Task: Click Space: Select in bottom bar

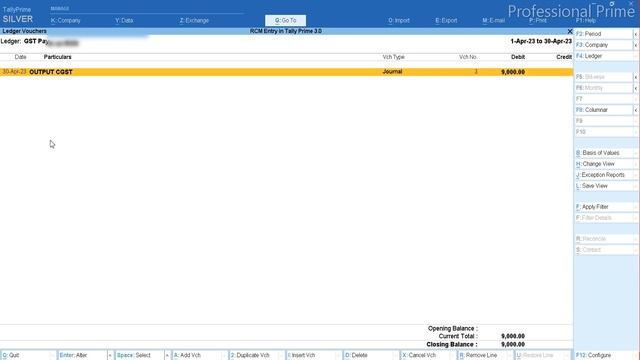Action: point(139,355)
